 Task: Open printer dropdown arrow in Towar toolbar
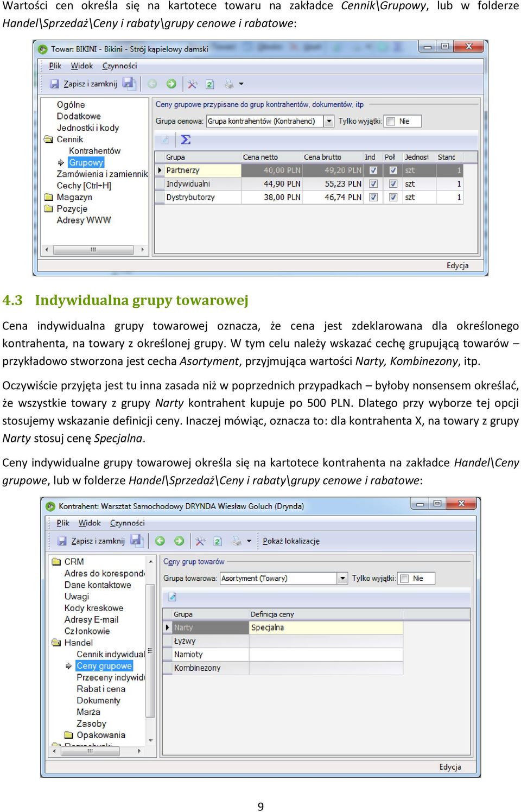pyautogui.click(x=242, y=84)
